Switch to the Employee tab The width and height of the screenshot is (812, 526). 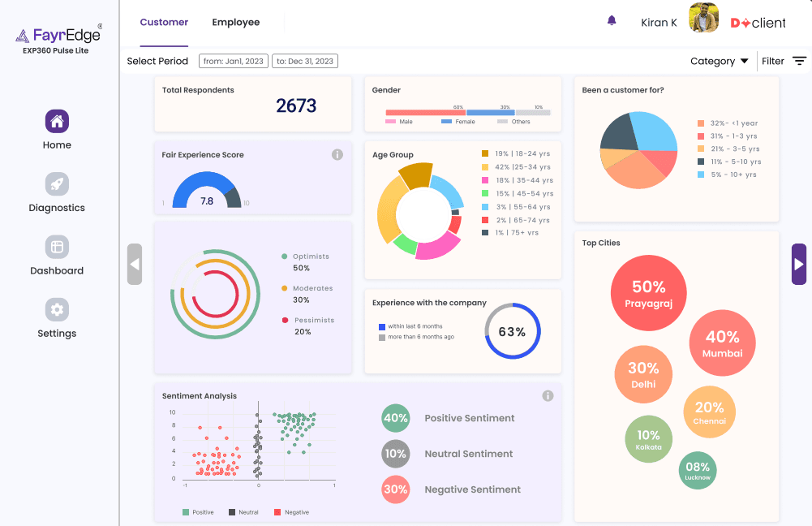236,23
